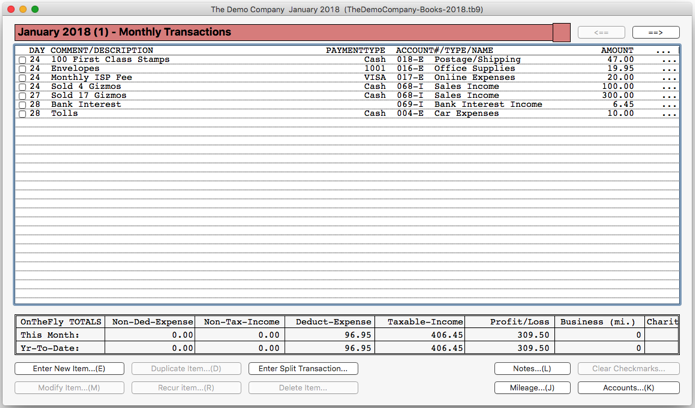Open ellipsis for 100 First Class Stamps row
Viewport: 695px width, 408px height.
pos(669,60)
